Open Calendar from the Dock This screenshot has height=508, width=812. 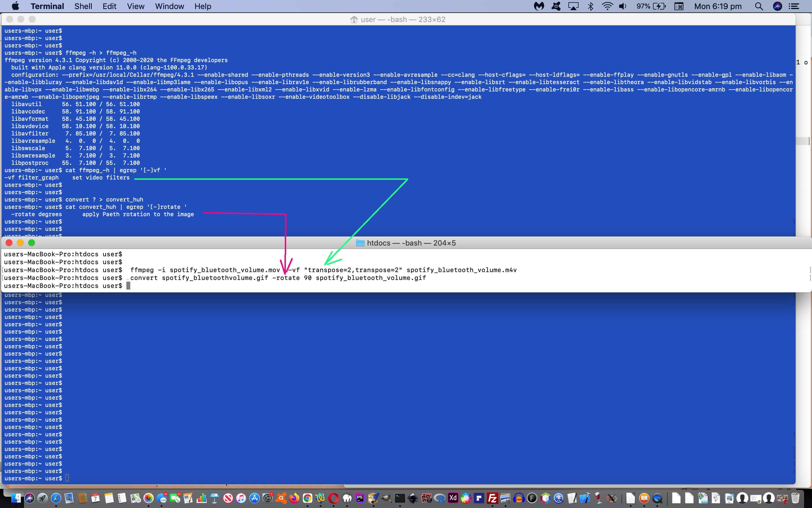point(95,498)
